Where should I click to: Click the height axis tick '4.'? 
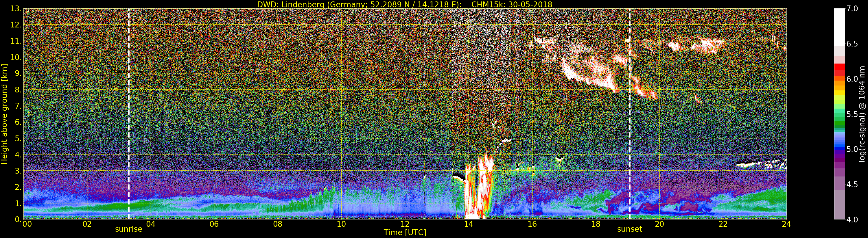pos(18,155)
